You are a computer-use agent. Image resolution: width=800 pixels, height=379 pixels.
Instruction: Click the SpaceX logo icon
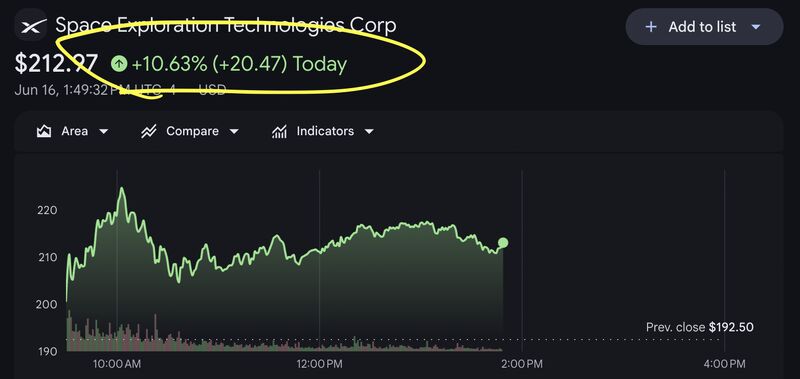[x=31, y=24]
